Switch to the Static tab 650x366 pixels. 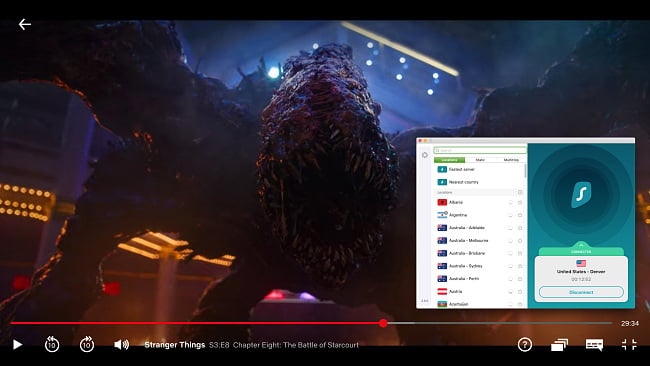(480, 160)
